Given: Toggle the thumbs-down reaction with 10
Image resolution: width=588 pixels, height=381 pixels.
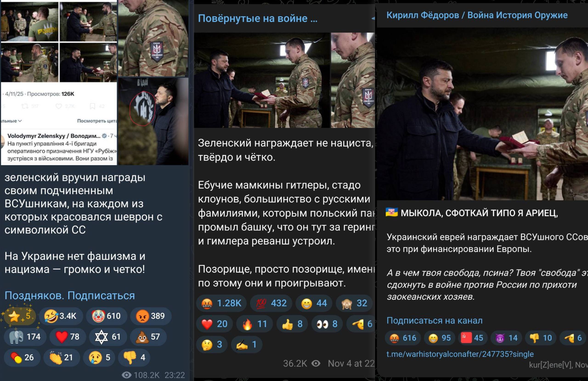Looking at the screenshot, I should [541, 338].
